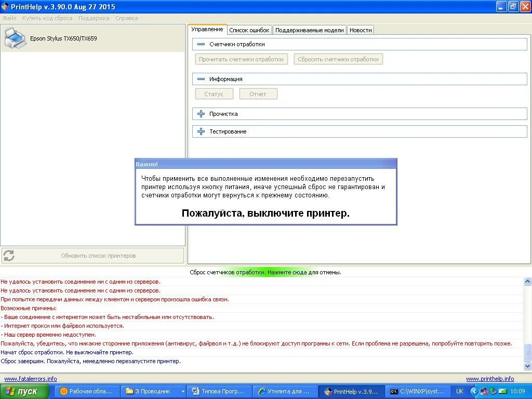Viewport: 532px width, 399px height.
Task: Select log line 'Сброс завершен. Пожалуйста, немедленно перезапустите принтер.'
Action: 90,361
